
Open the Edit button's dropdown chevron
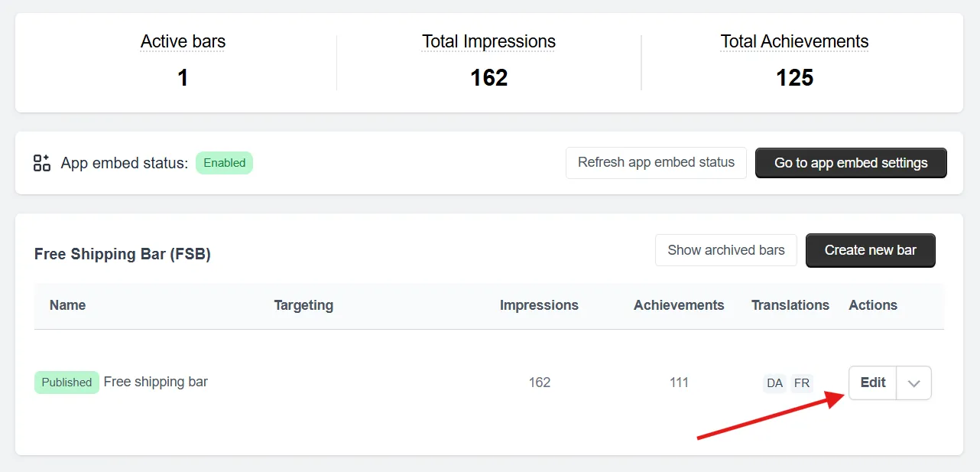click(x=914, y=383)
